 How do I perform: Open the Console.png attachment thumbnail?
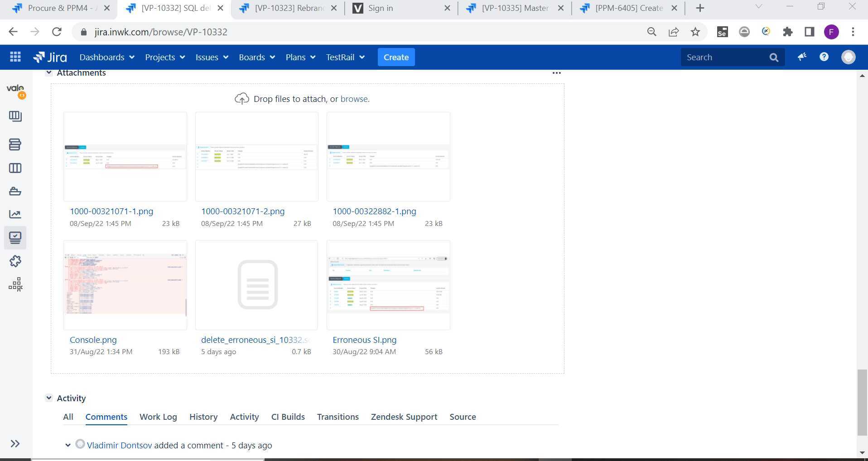click(125, 284)
